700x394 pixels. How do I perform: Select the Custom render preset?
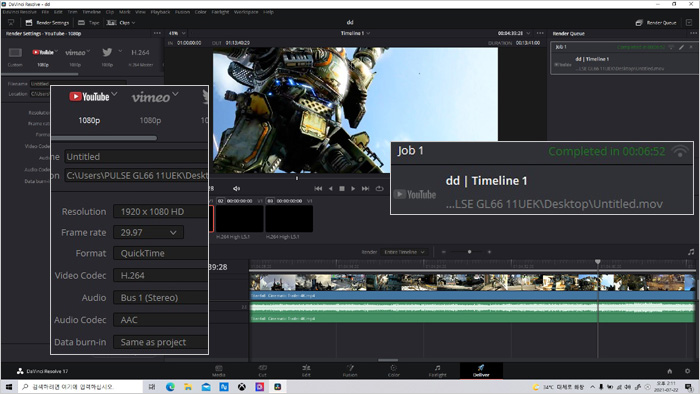(x=15, y=57)
